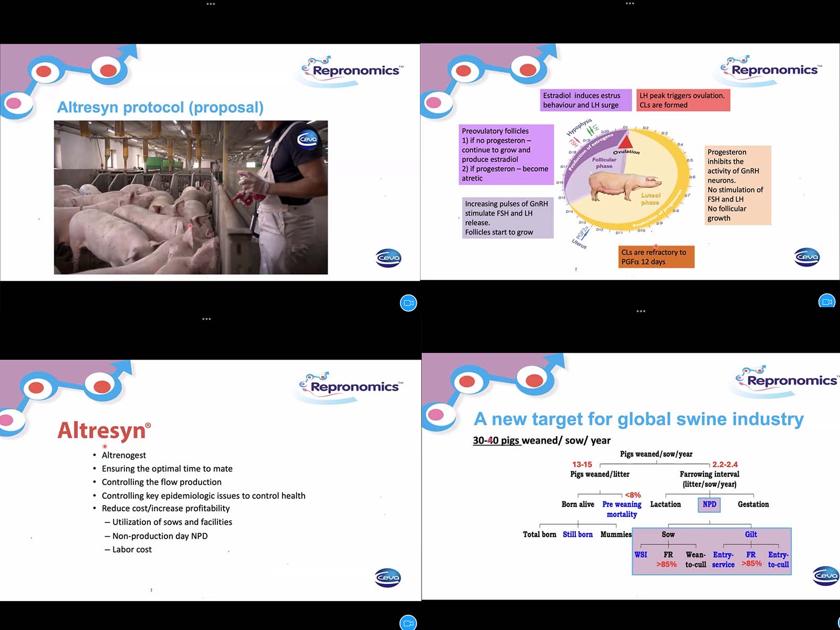Click camera icon below estrous cycle slide

point(827,301)
